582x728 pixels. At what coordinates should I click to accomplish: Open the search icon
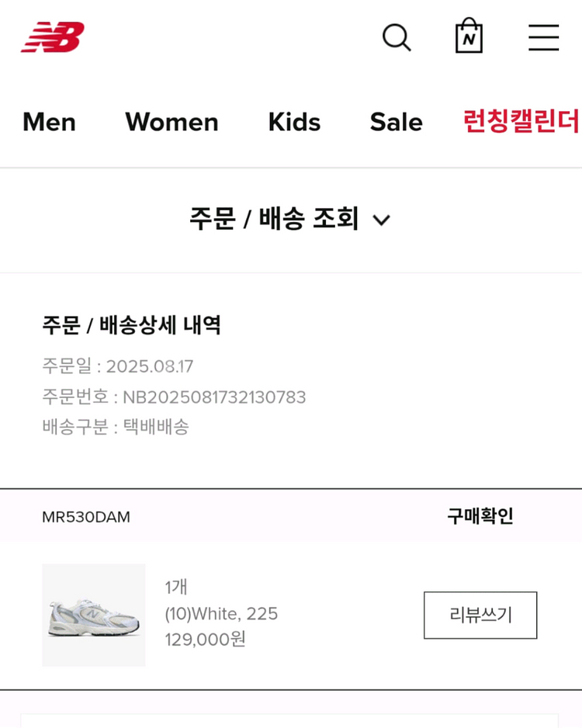click(396, 37)
